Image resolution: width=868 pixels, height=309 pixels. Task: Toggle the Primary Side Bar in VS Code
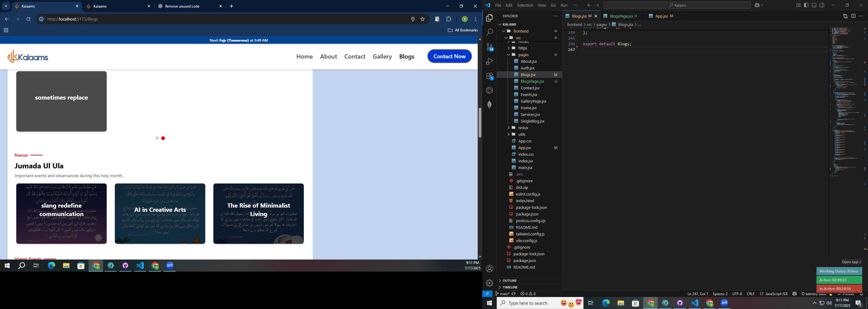point(806,5)
